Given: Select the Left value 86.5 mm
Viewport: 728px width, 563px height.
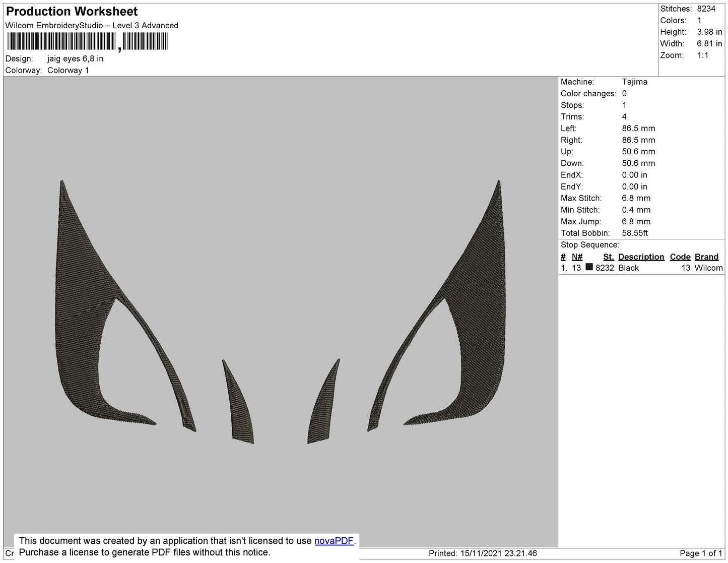Looking at the screenshot, I should 638,128.
